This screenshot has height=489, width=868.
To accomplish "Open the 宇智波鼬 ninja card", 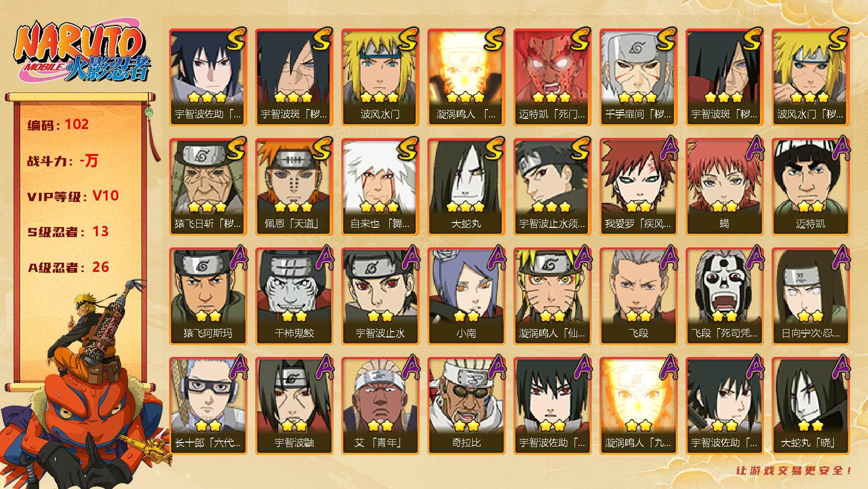I will [294, 405].
